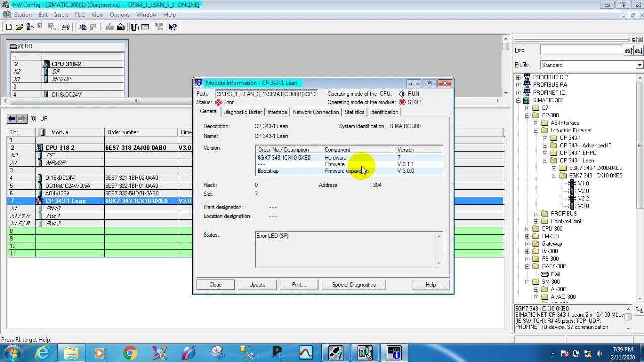Click the Path field in Module Information
Screen dimensions: 644x362
pyautogui.click(x=267, y=94)
